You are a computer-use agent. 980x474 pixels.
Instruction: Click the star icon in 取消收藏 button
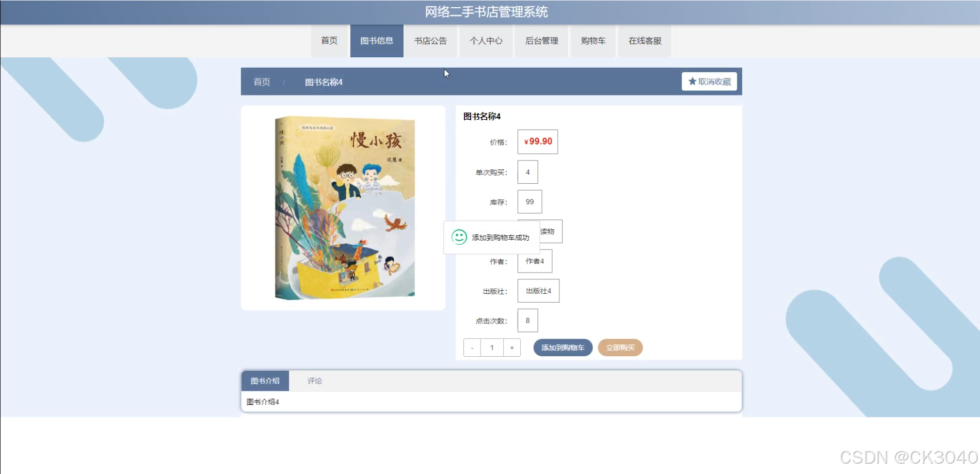point(692,82)
